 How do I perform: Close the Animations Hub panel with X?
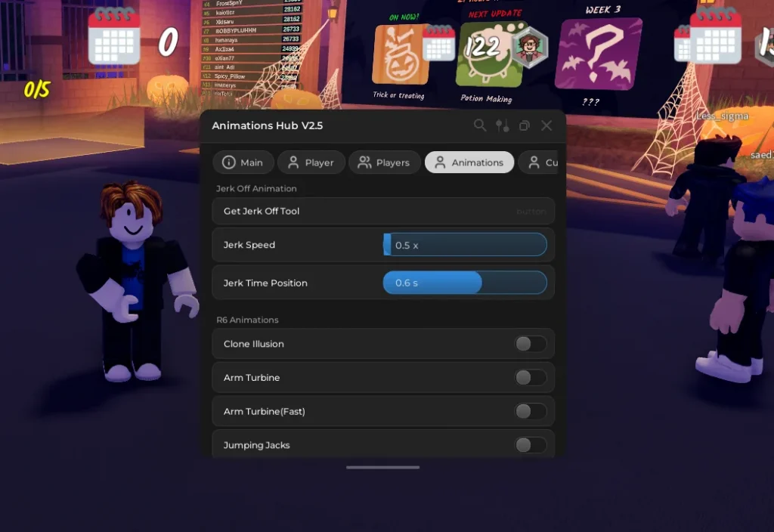coord(546,125)
